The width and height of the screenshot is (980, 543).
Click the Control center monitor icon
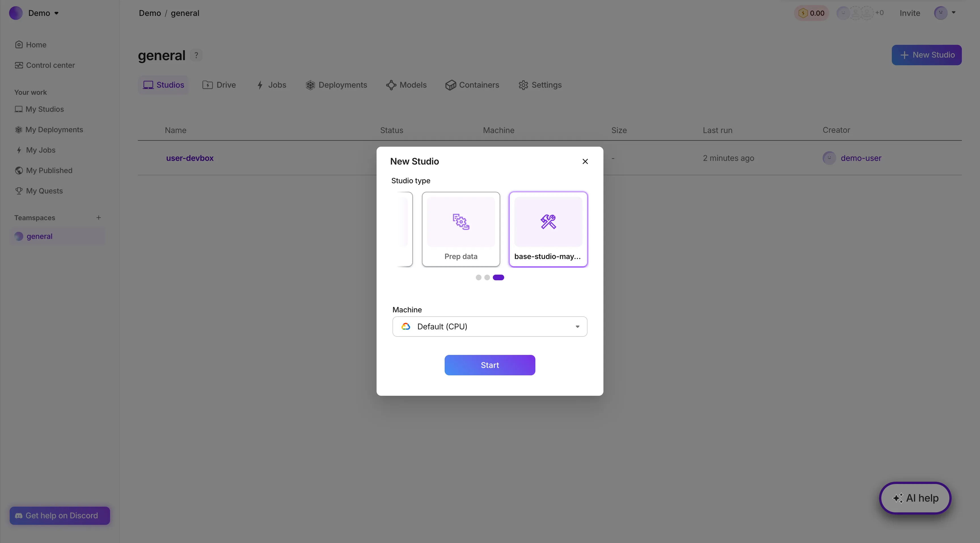pos(19,65)
